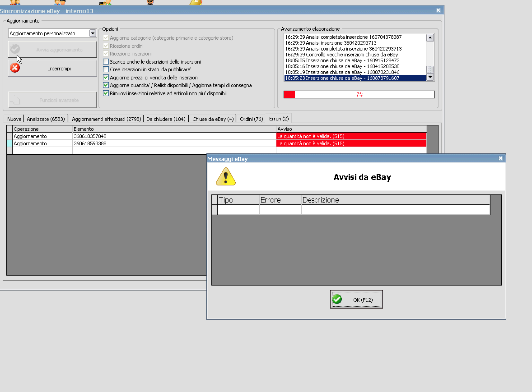The image size is (532, 392).
Task: Click the grey check icon on Avvia aggiornamento
Action: pos(15,49)
